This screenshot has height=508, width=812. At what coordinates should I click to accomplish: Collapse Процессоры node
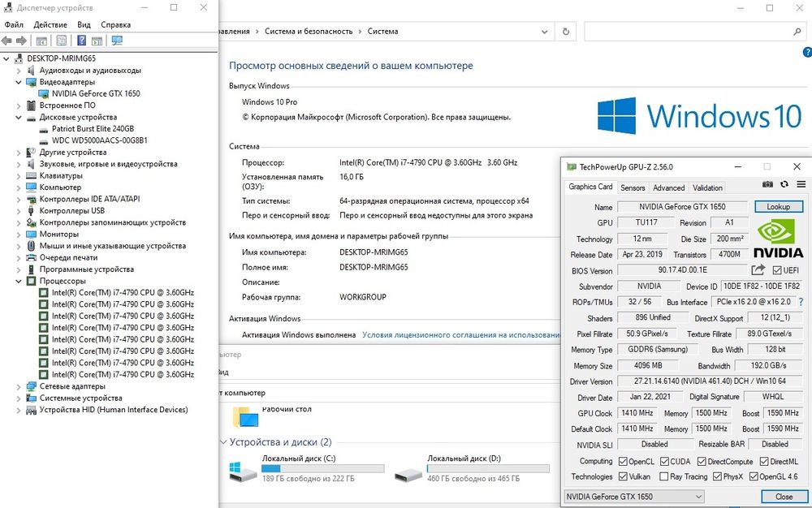point(19,281)
